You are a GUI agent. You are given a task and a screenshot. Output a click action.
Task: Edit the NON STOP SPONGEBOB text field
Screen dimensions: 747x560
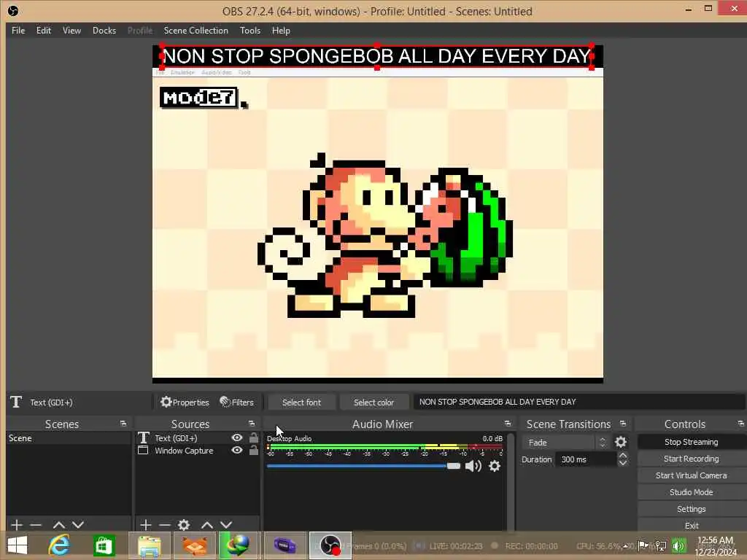[578, 402]
